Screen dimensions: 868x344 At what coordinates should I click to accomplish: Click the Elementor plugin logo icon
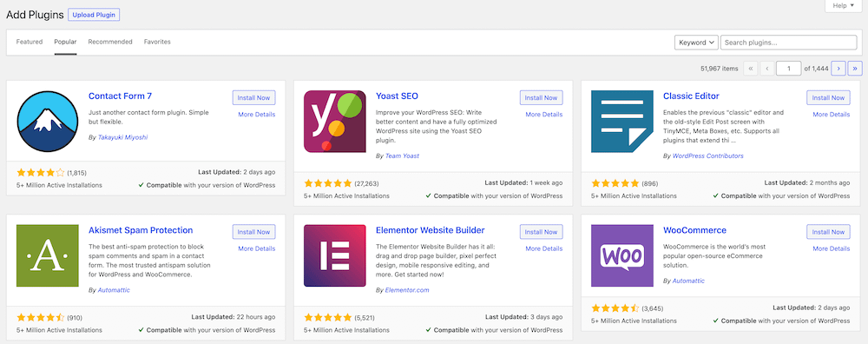[x=335, y=255]
